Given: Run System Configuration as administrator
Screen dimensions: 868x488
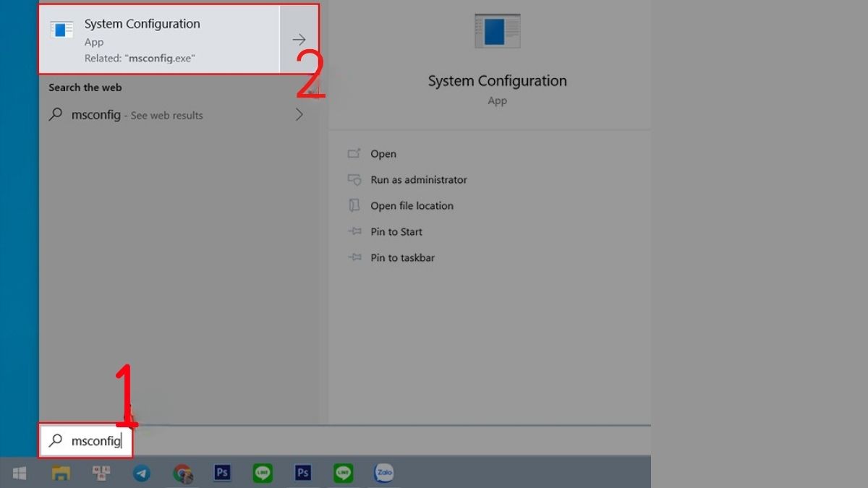Looking at the screenshot, I should [418, 179].
